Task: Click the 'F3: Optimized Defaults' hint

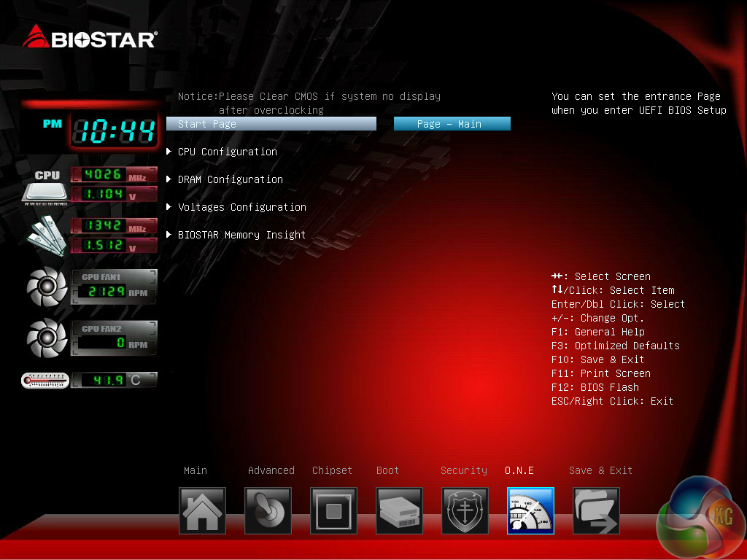Action: click(616, 346)
